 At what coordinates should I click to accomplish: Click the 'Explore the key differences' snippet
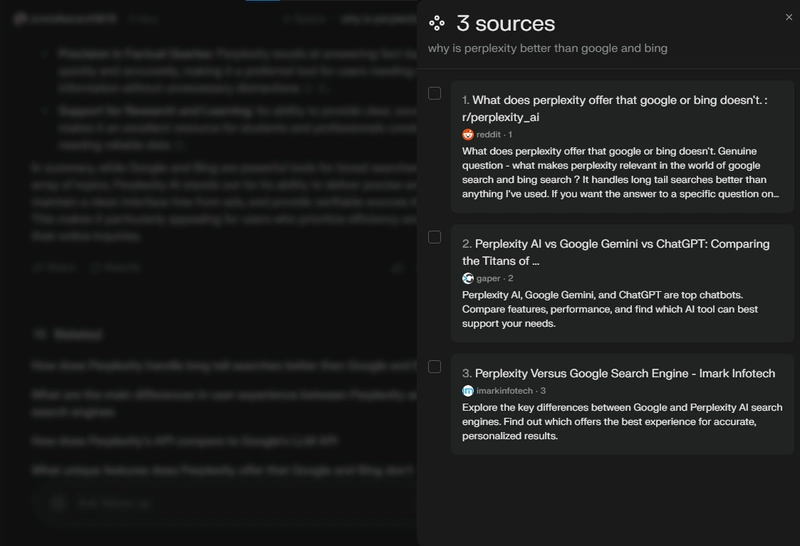pyautogui.click(x=622, y=421)
